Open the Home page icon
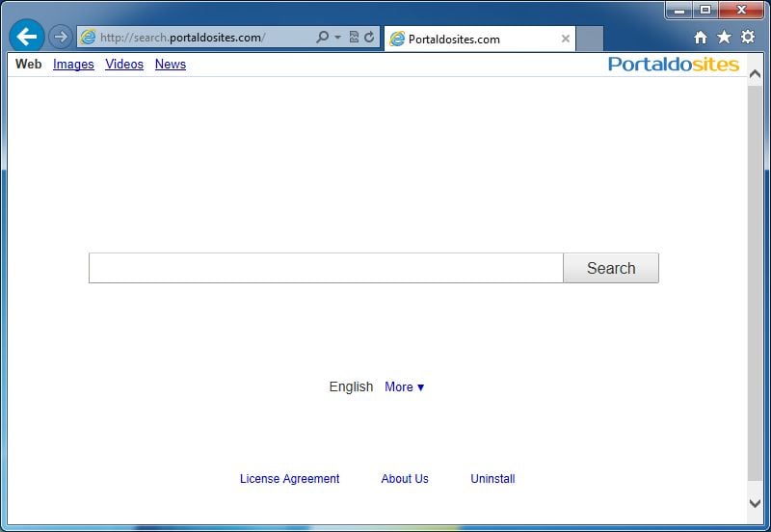This screenshot has height=532, width=771. (701, 38)
